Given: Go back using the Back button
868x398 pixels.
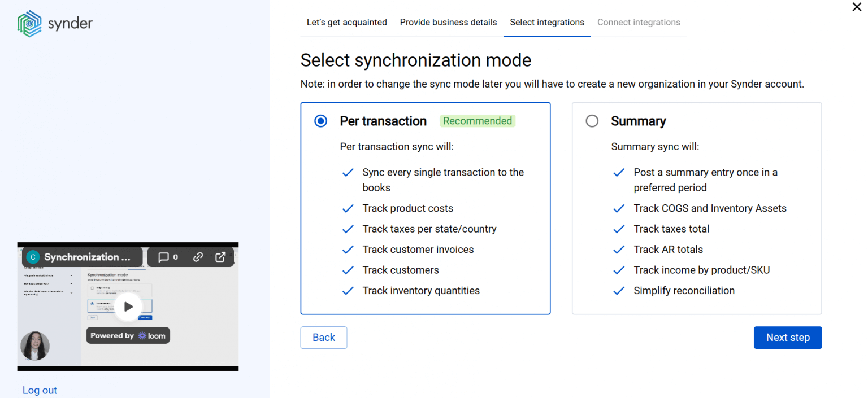Looking at the screenshot, I should coord(323,337).
